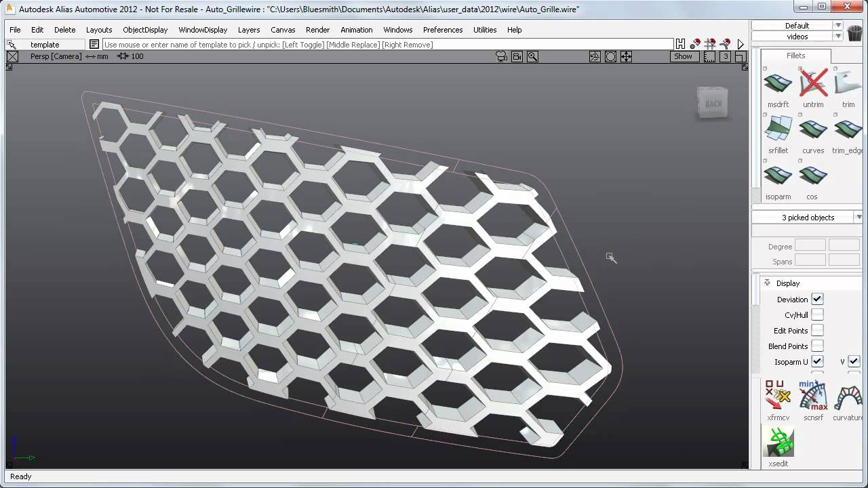Switch to the Fillets shelf tab
The width and height of the screenshot is (868, 488).
(795, 56)
